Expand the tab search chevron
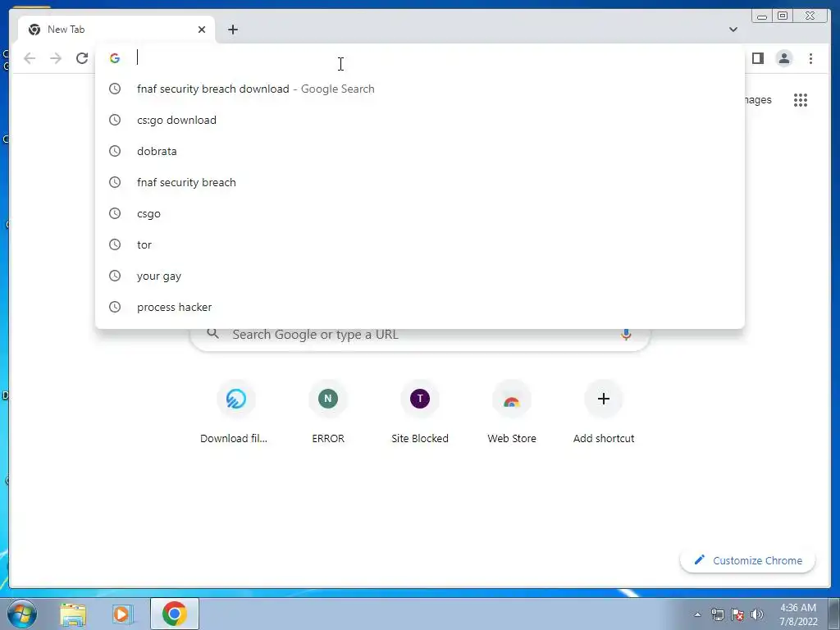The image size is (840, 630). (x=733, y=30)
